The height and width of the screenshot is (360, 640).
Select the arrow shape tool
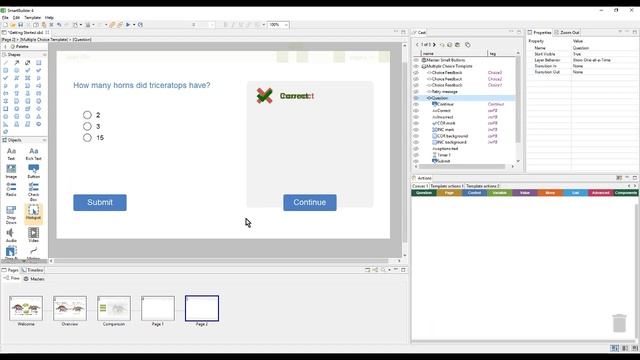click(x=17, y=63)
